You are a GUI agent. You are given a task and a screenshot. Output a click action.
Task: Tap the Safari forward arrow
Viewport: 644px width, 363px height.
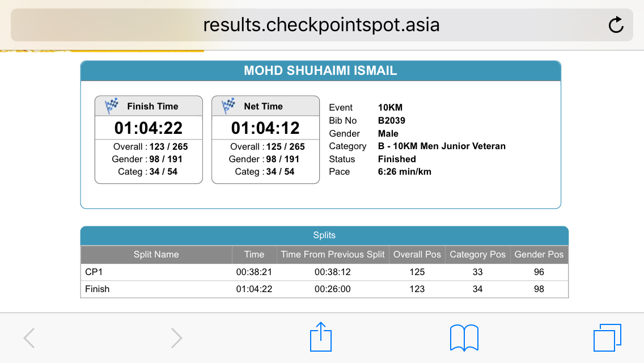tap(176, 338)
